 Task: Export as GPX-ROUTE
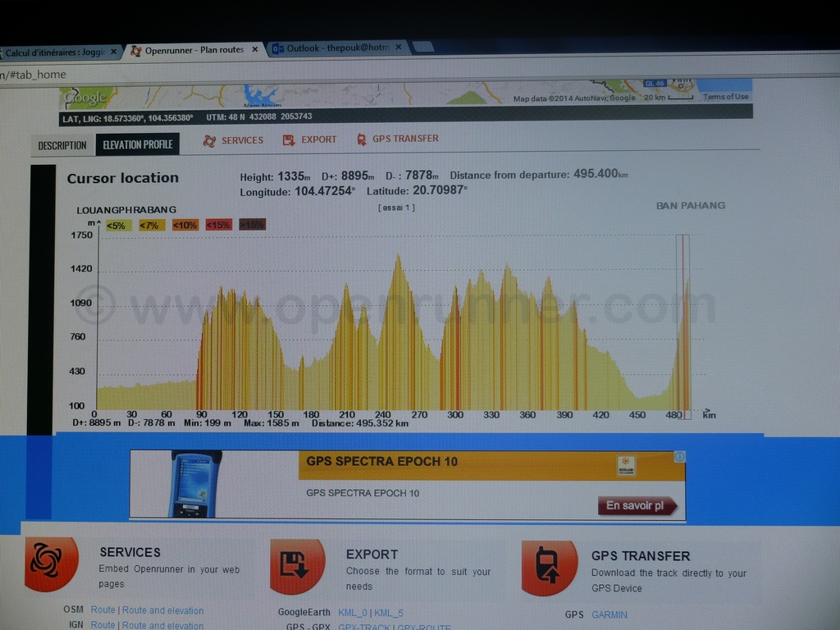pos(424,627)
